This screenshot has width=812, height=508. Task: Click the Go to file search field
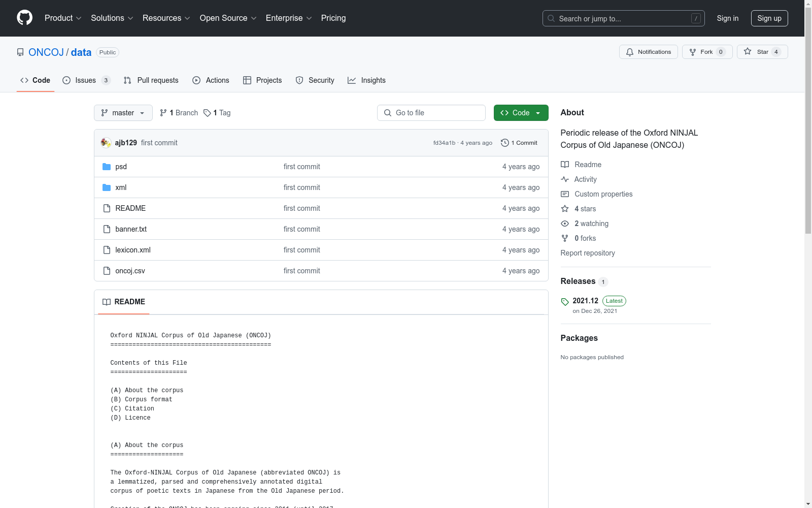point(431,113)
